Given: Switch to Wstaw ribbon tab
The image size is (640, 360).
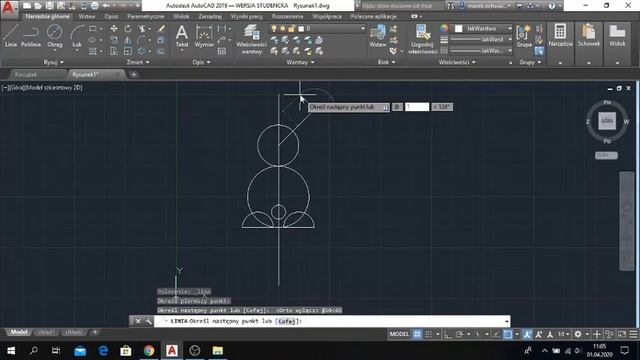Looking at the screenshot, I should coord(87,16).
